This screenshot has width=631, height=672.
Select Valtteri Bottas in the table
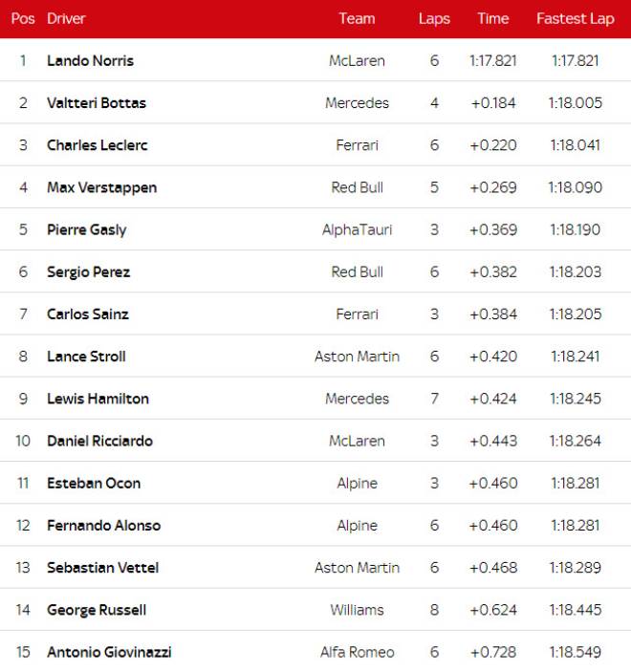pyautogui.click(x=96, y=102)
